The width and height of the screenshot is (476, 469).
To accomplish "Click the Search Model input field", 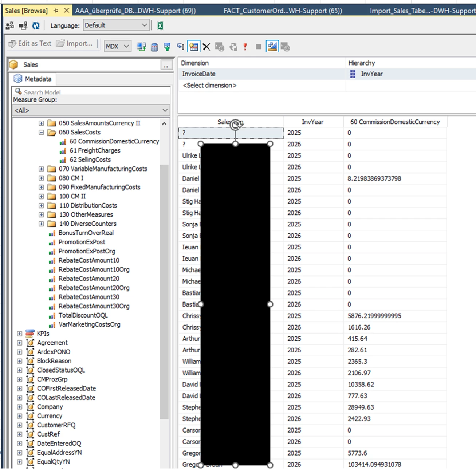I will (x=95, y=92).
